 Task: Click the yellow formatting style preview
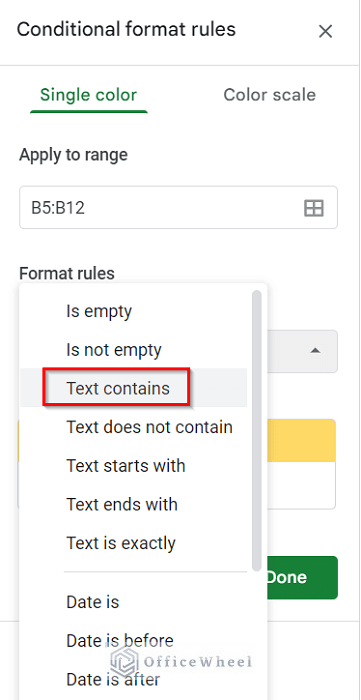(x=301, y=440)
